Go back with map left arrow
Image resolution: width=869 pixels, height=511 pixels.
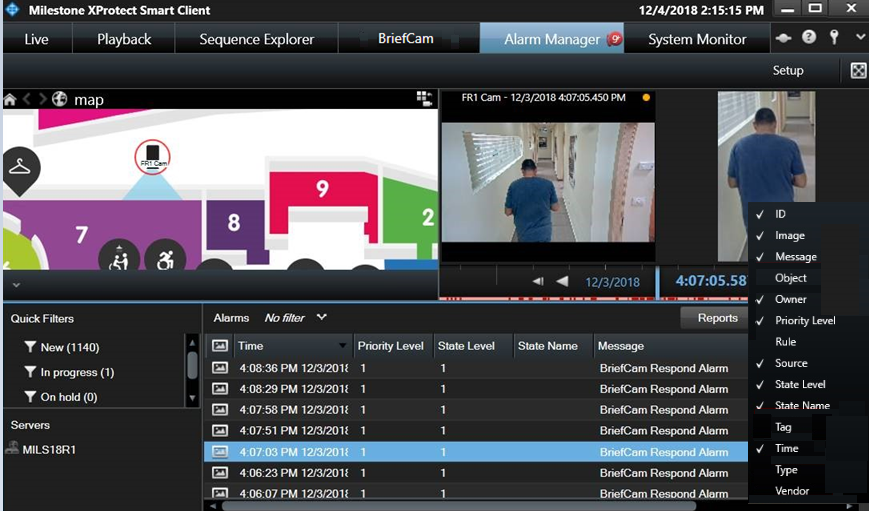point(27,100)
